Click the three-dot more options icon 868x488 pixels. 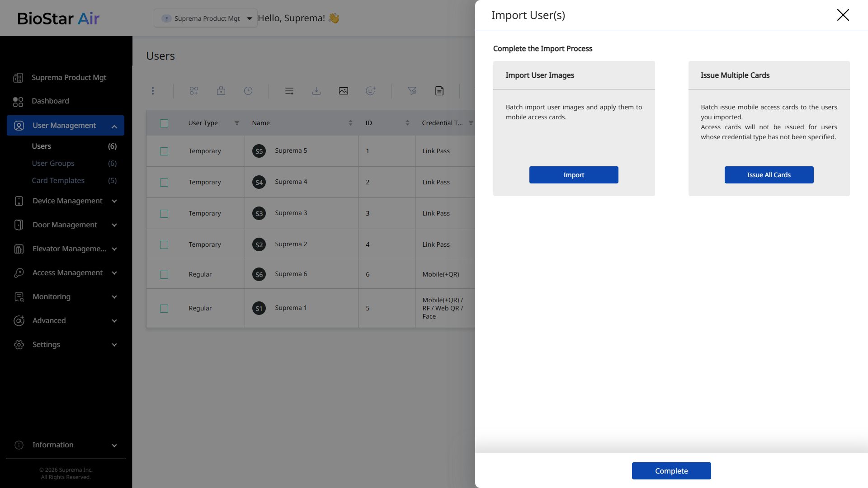pyautogui.click(x=153, y=91)
